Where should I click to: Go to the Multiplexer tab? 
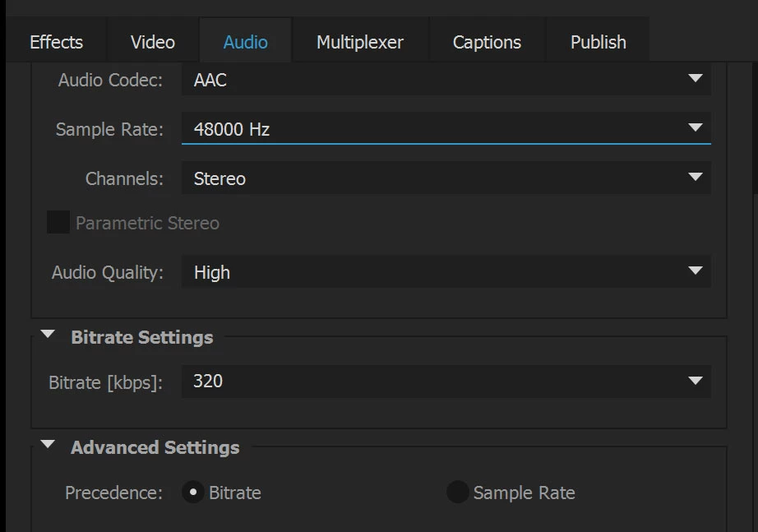[x=360, y=42]
